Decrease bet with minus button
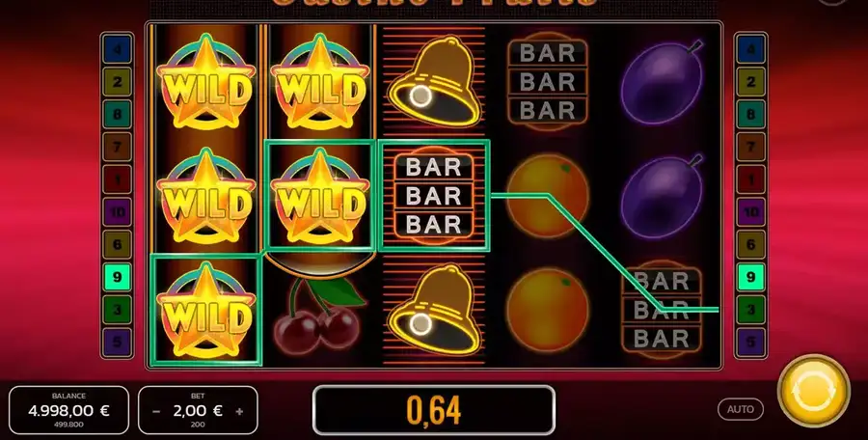Viewport: 868px width, 440px height. pos(156,412)
